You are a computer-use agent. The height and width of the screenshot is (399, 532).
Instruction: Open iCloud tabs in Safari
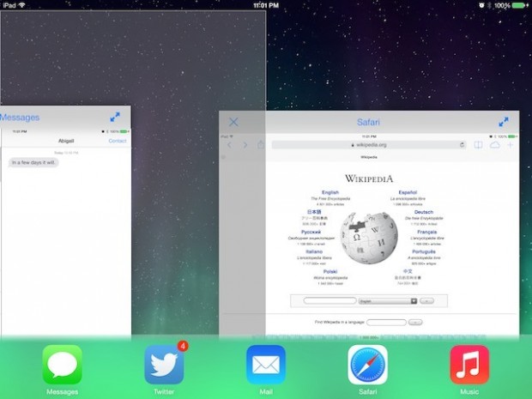(495, 145)
